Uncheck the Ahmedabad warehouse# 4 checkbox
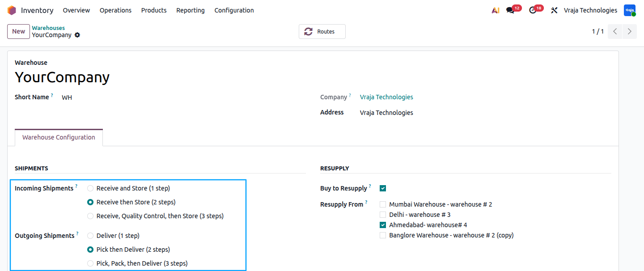Image resolution: width=644 pixels, height=271 pixels. click(x=383, y=225)
